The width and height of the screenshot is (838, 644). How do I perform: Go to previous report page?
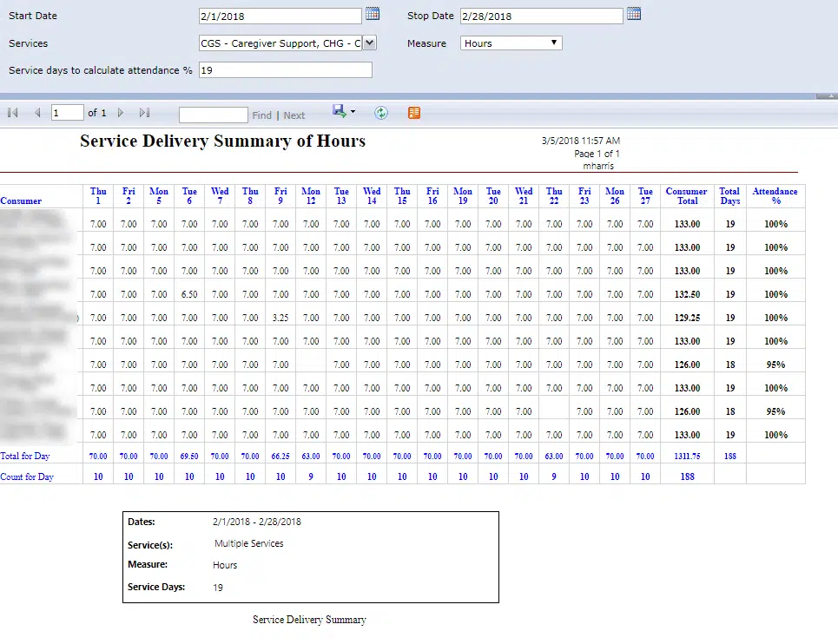click(x=37, y=113)
